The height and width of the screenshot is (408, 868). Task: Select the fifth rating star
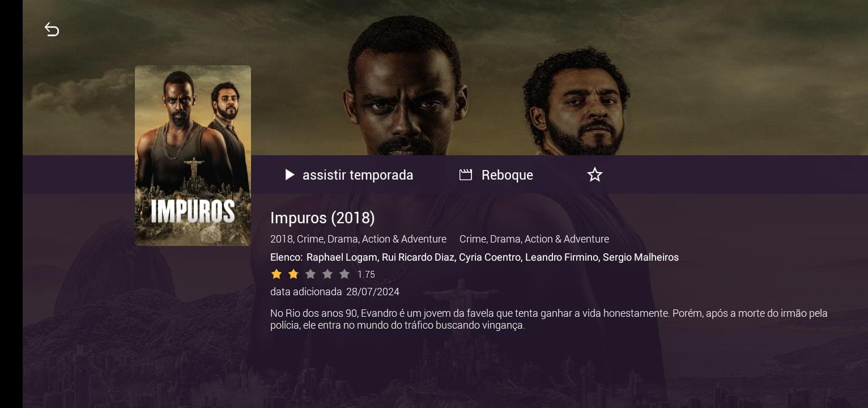point(344,274)
